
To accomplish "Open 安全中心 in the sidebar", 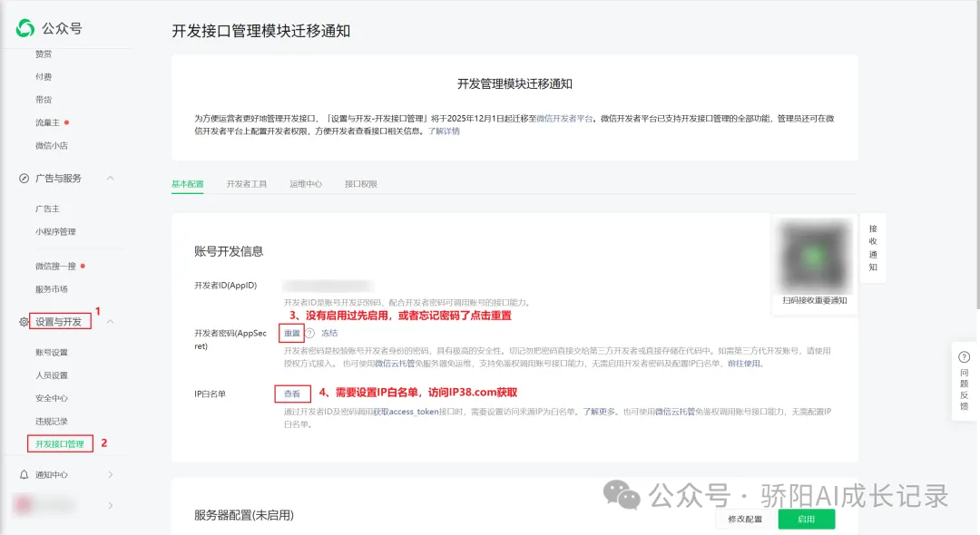I will [51, 398].
